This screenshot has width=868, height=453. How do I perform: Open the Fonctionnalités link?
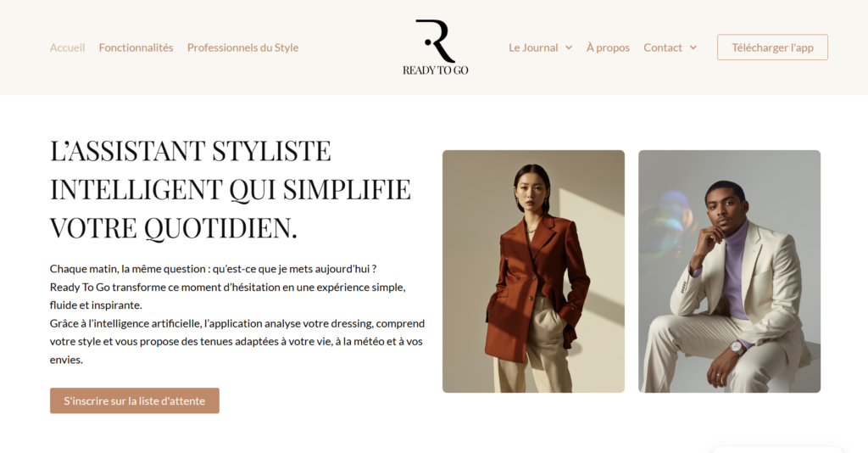pyautogui.click(x=136, y=48)
